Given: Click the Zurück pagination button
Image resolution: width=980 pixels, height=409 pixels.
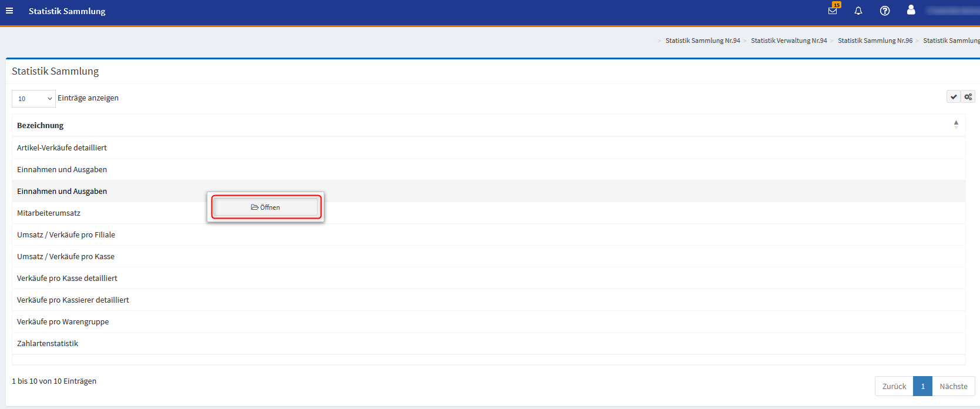Looking at the screenshot, I should tap(894, 386).
